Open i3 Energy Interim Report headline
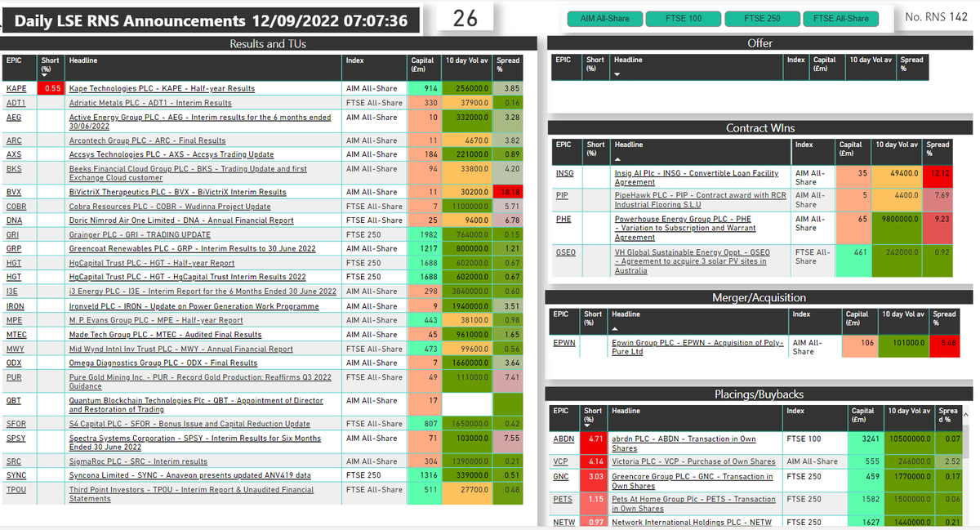Screen dimensions: 980x530 coord(203,292)
